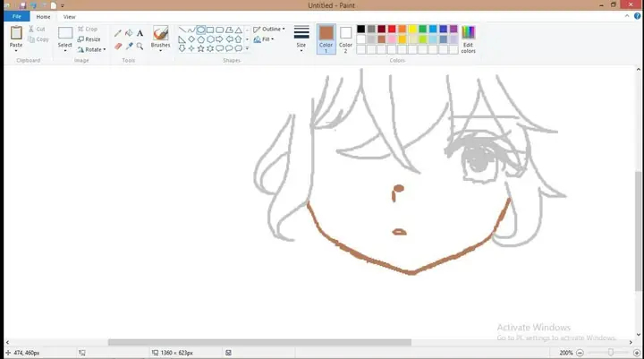Choose the Rectangle shape
644x359 pixels.
tap(210, 30)
